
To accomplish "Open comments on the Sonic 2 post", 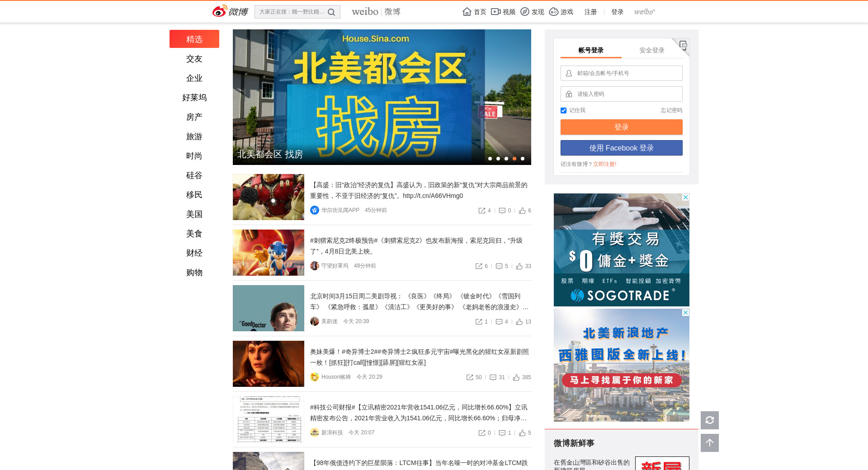I will point(499,266).
